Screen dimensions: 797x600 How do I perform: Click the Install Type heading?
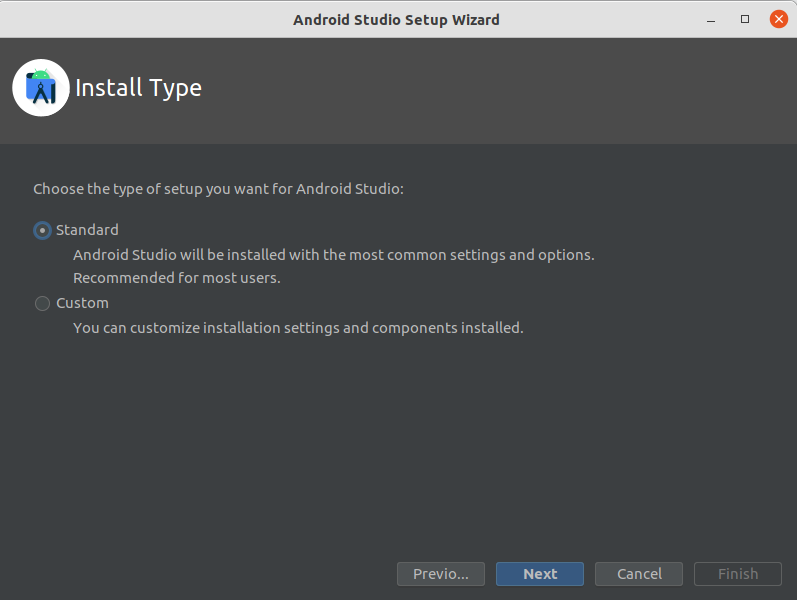pyautogui.click(x=139, y=88)
